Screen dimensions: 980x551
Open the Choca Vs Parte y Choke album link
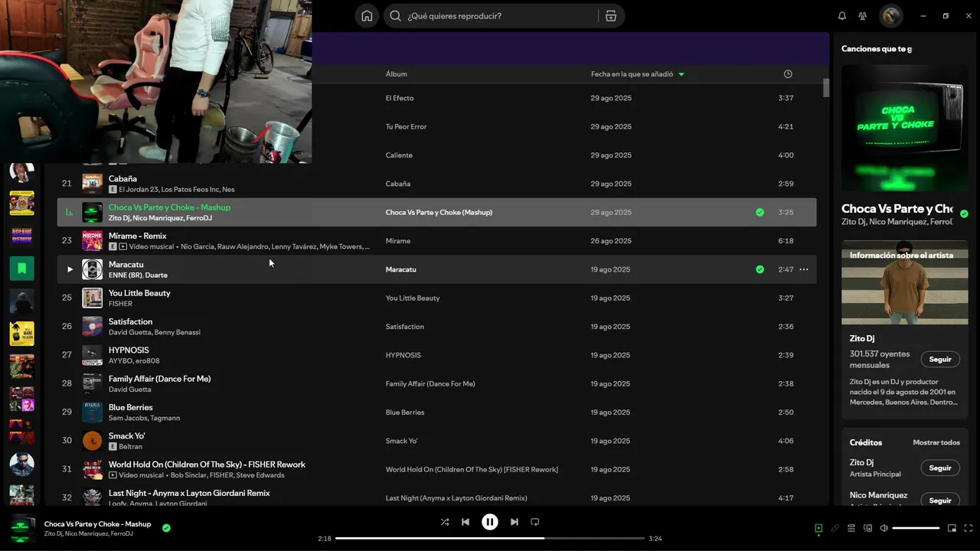point(439,212)
